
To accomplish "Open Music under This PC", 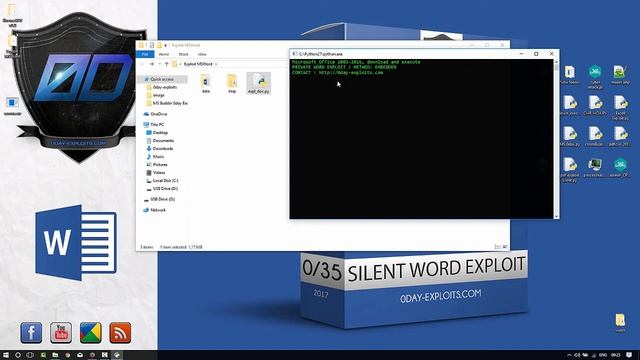I will pyautogui.click(x=158, y=157).
